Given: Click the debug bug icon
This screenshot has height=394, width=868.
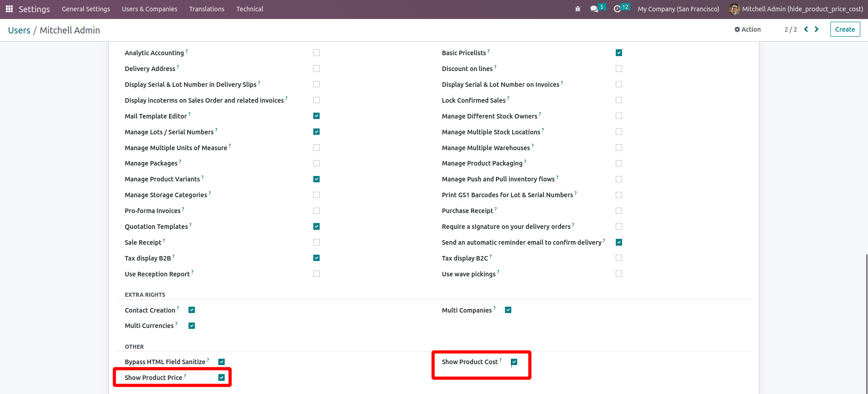Looking at the screenshot, I should [x=578, y=9].
